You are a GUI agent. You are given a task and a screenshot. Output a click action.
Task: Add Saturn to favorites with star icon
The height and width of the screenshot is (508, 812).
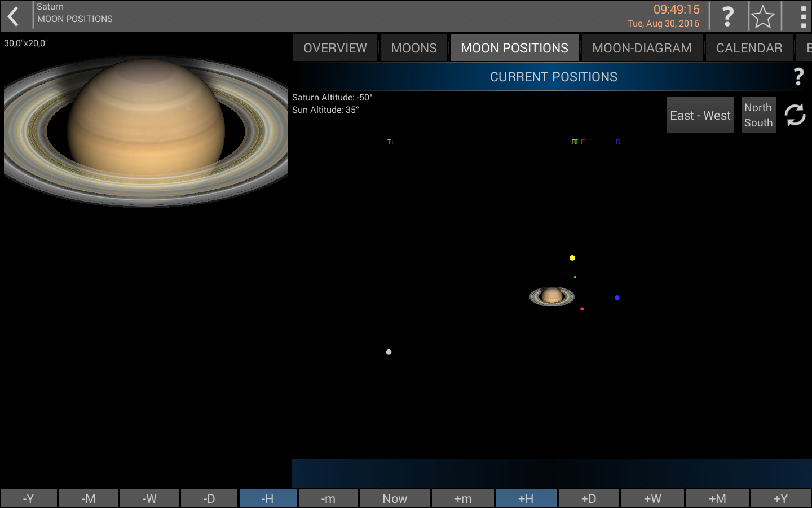point(763,16)
